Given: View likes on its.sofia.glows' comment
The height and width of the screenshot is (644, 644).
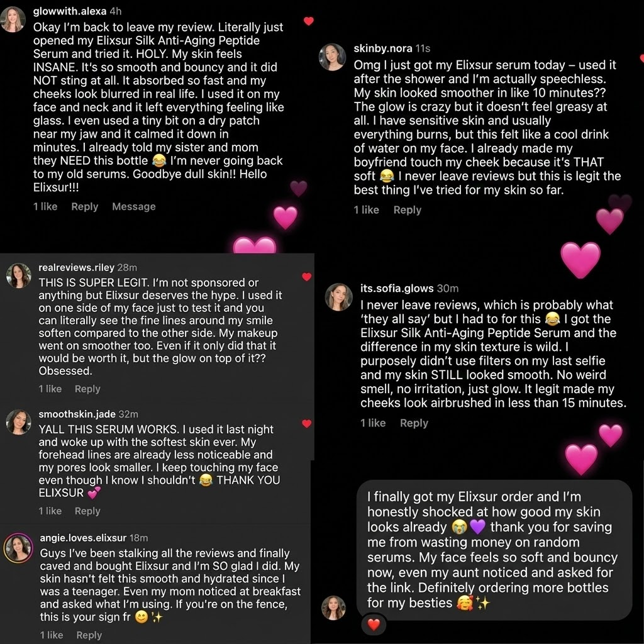Looking at the screenshot, I should [x=373, y=423].
